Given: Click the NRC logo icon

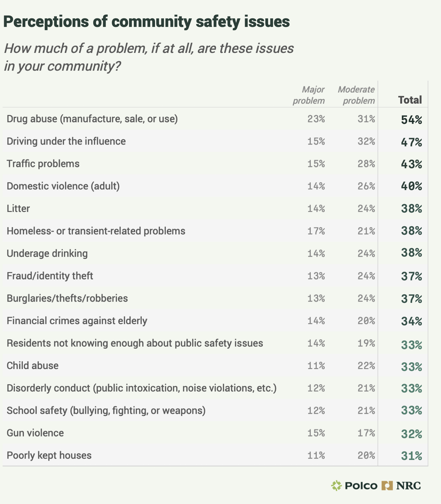Looking at the screenshot, I should click(387, 486).
